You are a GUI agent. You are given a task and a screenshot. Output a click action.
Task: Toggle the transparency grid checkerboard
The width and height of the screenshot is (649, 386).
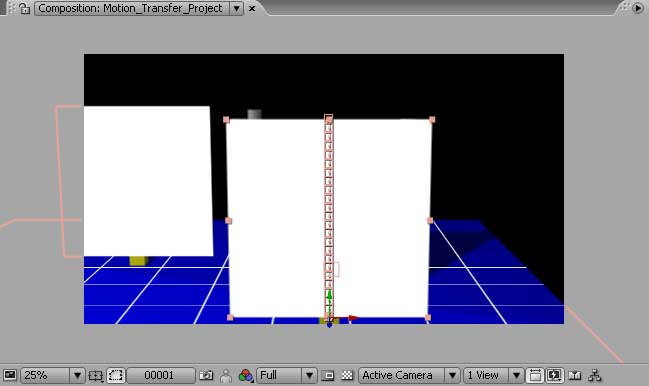tap(347, 376)
